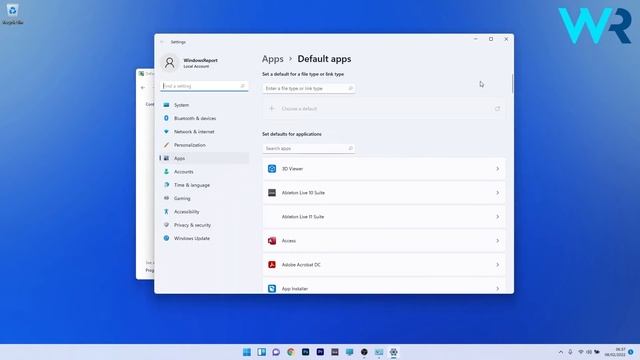Open Premiere Pro from the taskbar

(x=320, y=352)
